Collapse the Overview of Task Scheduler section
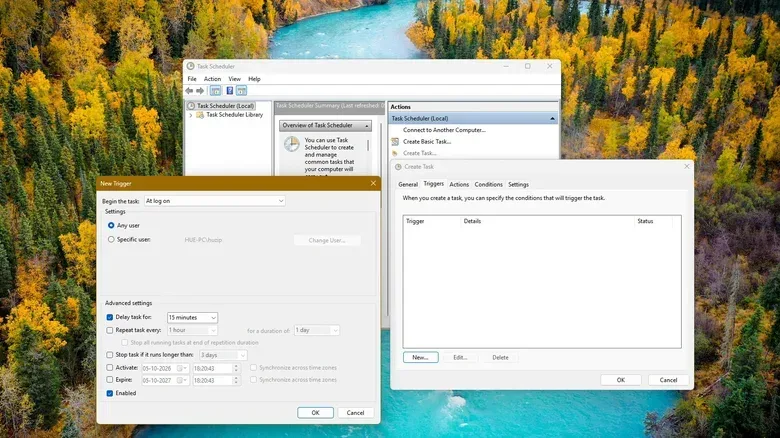This screenshot has height=438, width=780. tap(367, 126)
